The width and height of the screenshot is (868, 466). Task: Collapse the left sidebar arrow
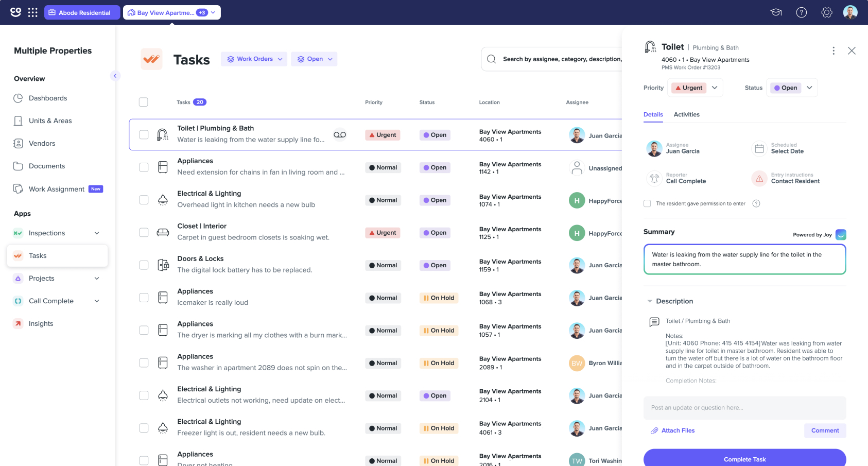click(x=115, y=76)
